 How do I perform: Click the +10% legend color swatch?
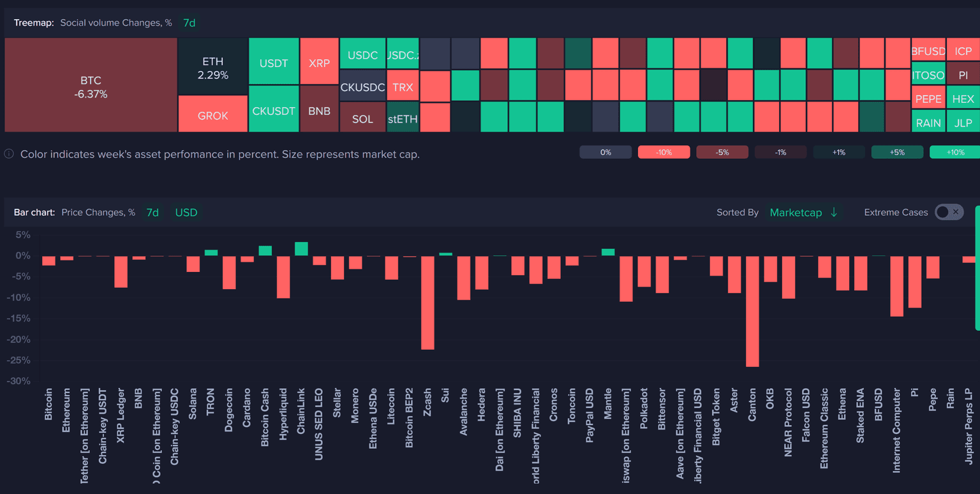(955, 153)
